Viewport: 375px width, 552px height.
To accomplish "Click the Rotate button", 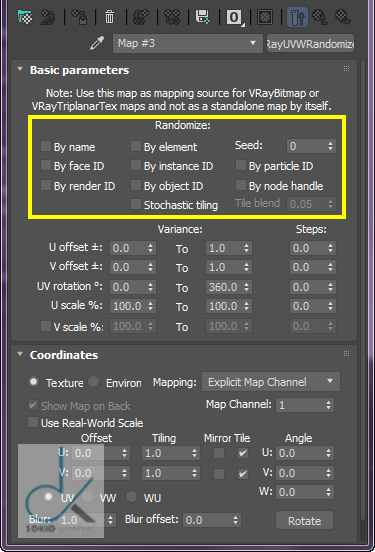I will (x=304, y=521).
